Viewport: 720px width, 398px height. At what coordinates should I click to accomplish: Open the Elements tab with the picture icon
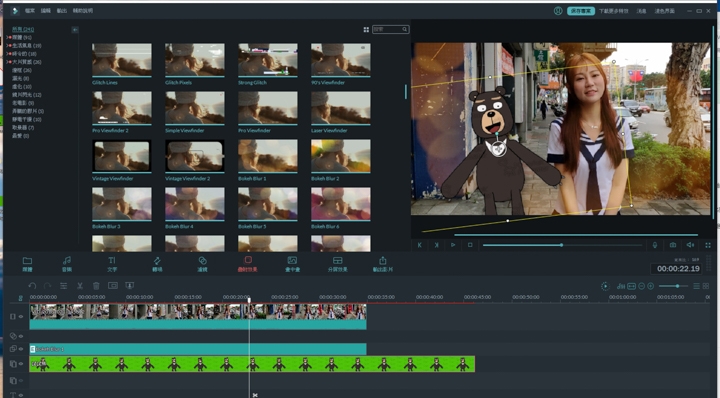(292, 264)
